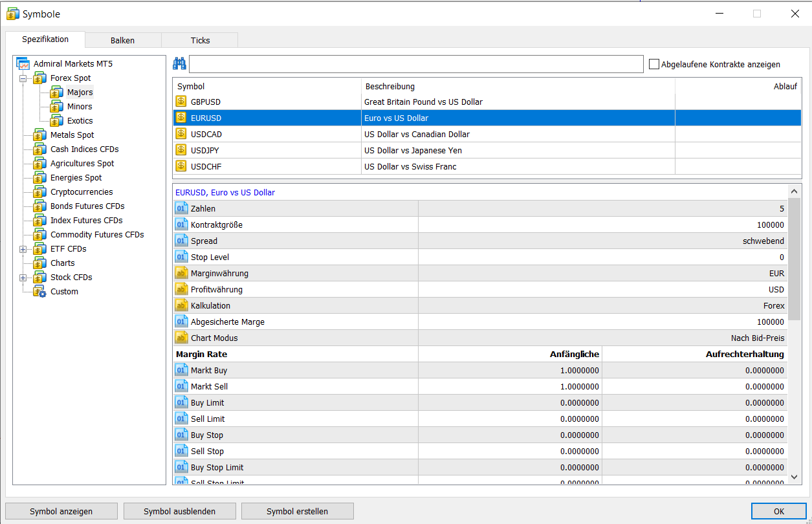The width and height of the screenshot is (812, 524).
Task: Click the Abgesicherte Marge label
Action: tap(228, 322)
